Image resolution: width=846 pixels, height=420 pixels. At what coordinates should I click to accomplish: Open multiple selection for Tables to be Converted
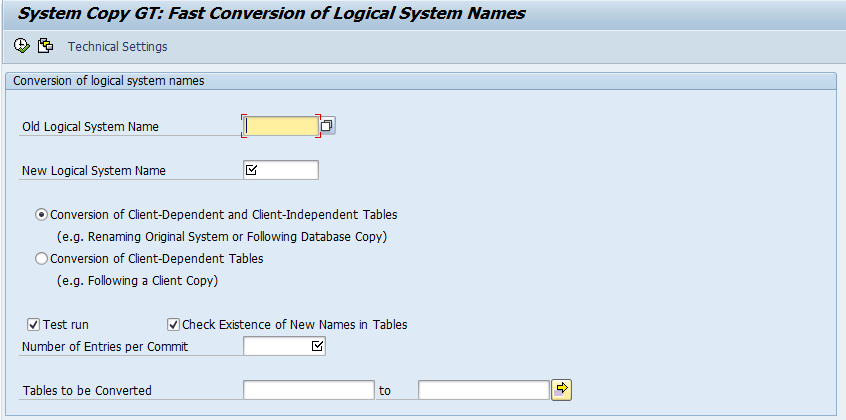562,389
